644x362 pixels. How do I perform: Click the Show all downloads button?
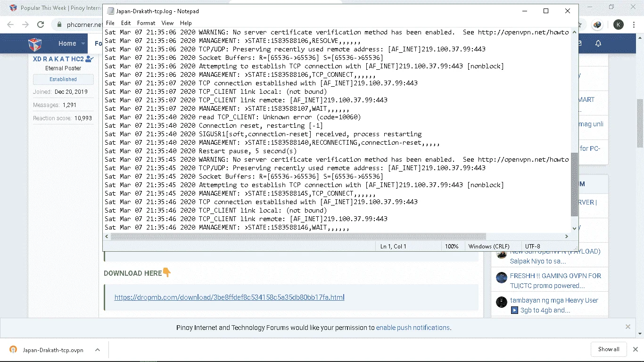point(609,349)
